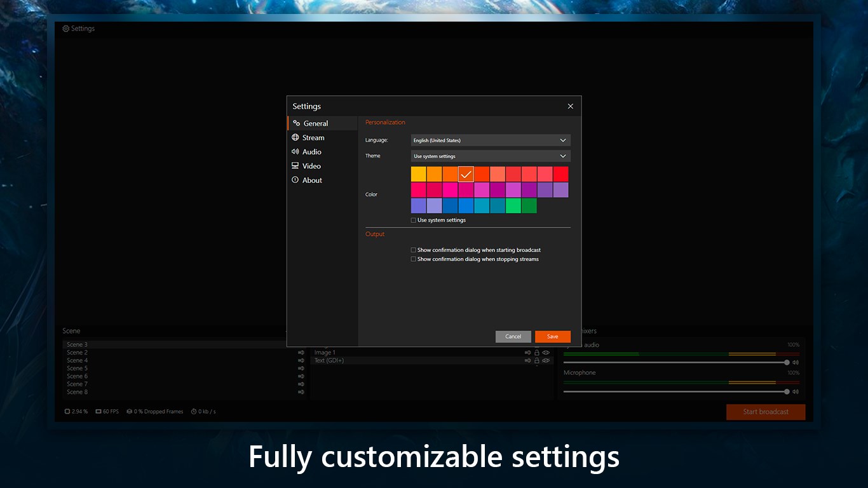Click the speaker icon beside Audio
868x488 pixels.
pos(295,152)
